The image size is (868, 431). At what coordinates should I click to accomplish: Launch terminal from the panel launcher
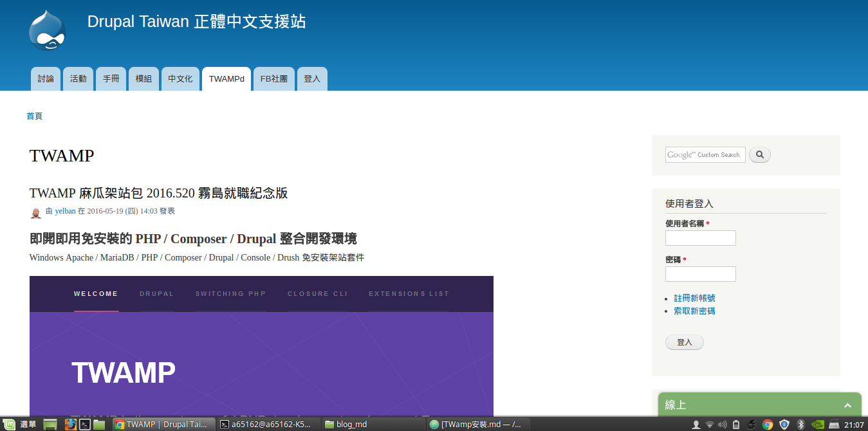click(x=84, y=424)
